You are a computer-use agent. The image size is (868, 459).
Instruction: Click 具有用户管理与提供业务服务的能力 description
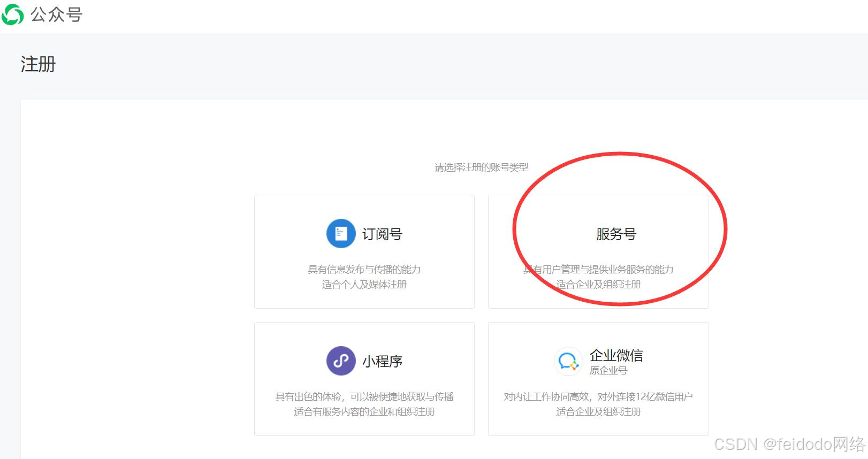(x=598, y=269)
